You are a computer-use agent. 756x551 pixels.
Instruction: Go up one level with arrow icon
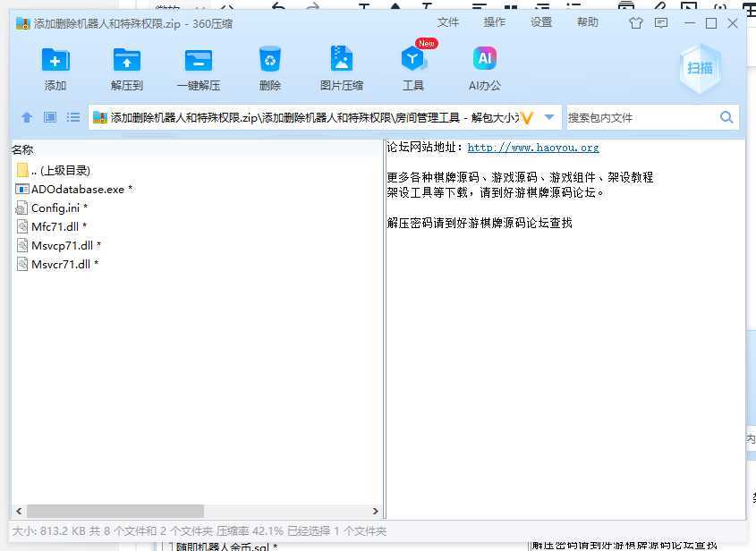point(27,117)
